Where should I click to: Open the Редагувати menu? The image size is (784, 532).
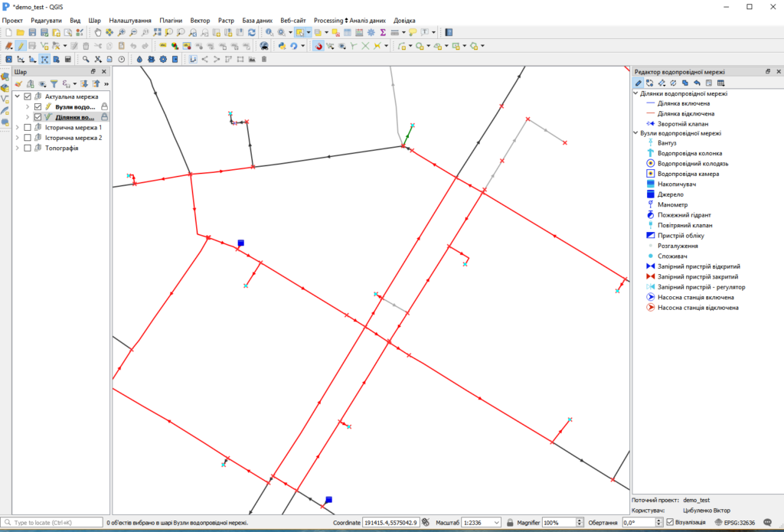[x=46, y=21]
